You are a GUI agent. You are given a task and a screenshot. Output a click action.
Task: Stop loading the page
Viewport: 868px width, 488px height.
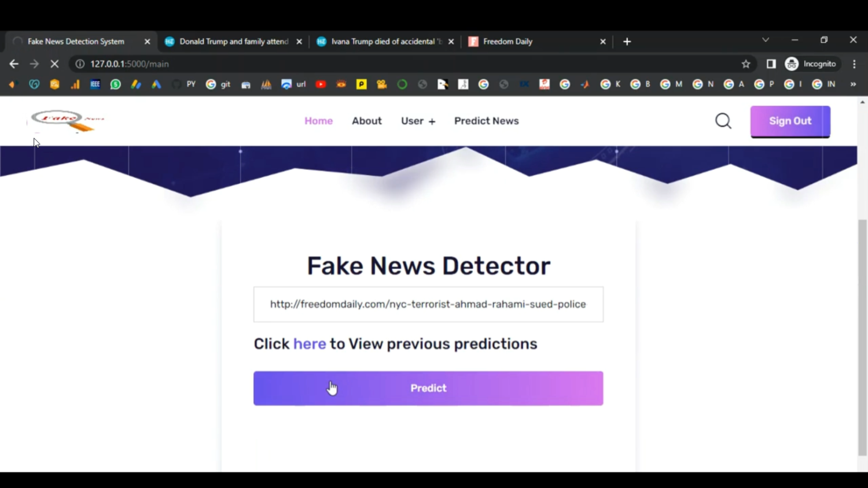pyautogui.click(x=54, y=64)
